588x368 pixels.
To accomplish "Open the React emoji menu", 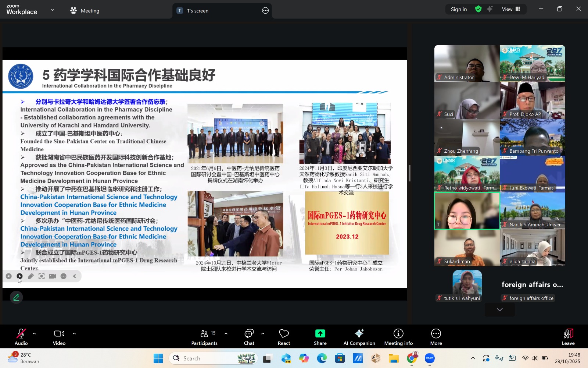I will pyautogui.click(x=284, y=337).
